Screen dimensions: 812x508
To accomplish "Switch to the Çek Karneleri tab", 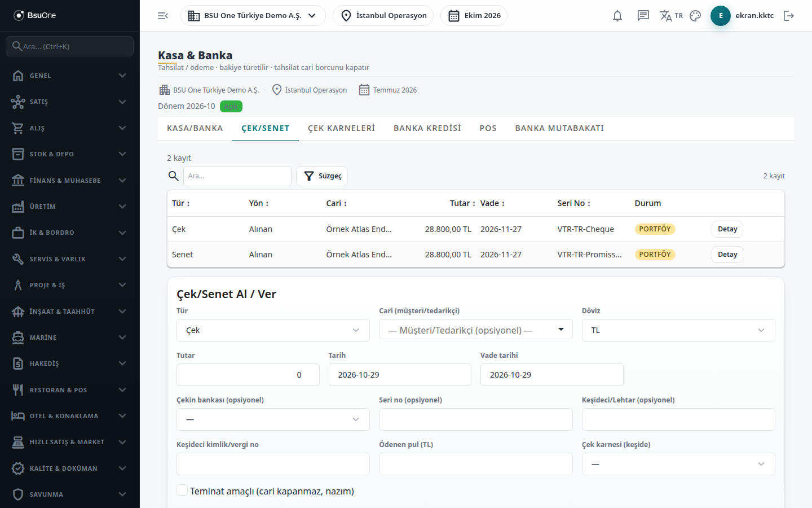I will [x=341, y=128].
